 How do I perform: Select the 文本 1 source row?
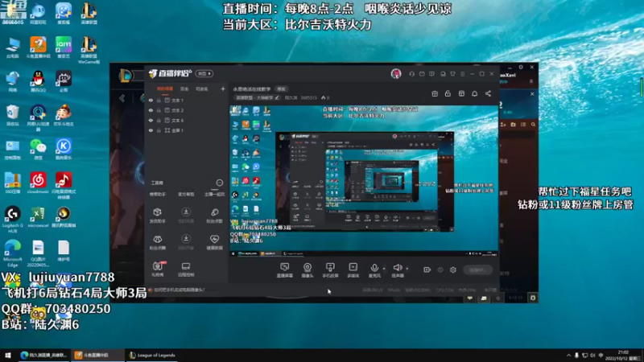click(x=187, y=100)
